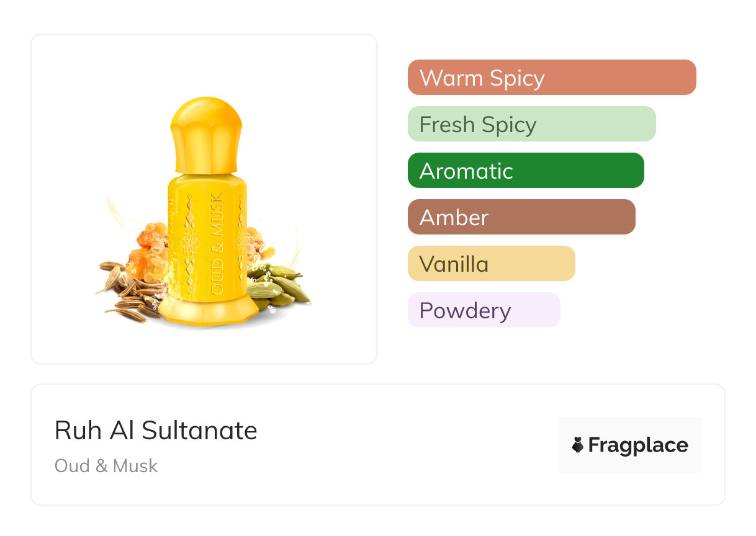Click the Fragplace perfume bottle logo icon

[578, 445]
